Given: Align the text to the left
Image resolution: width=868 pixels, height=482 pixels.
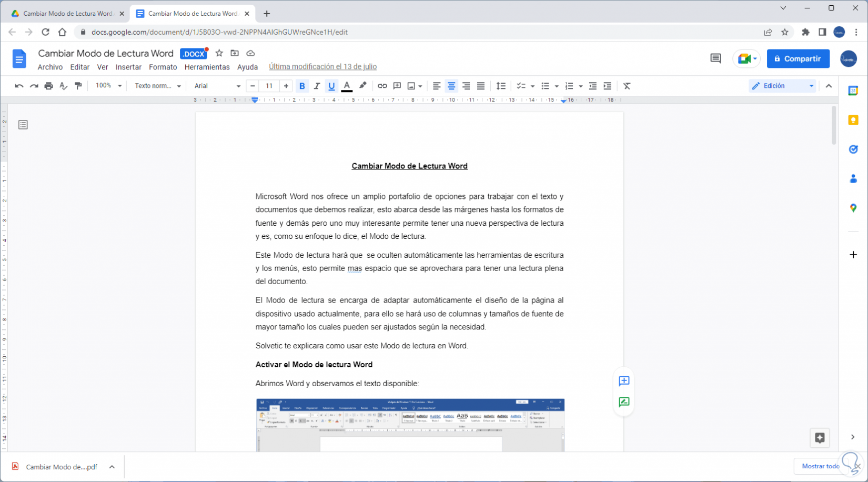Looking at the screenshot, I should point(437,86).
